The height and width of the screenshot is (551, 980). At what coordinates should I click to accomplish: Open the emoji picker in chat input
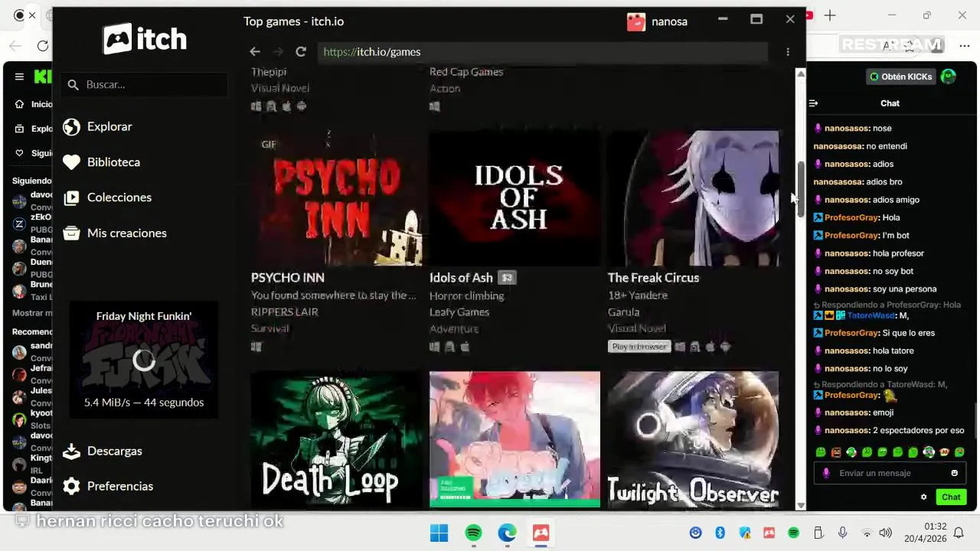pos(954,473)
